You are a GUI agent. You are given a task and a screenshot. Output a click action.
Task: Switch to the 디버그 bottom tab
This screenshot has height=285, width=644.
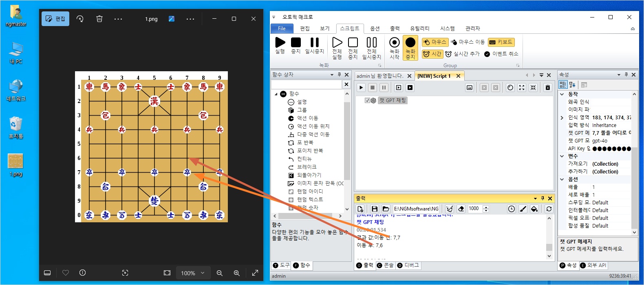click(x=408, y=265)
